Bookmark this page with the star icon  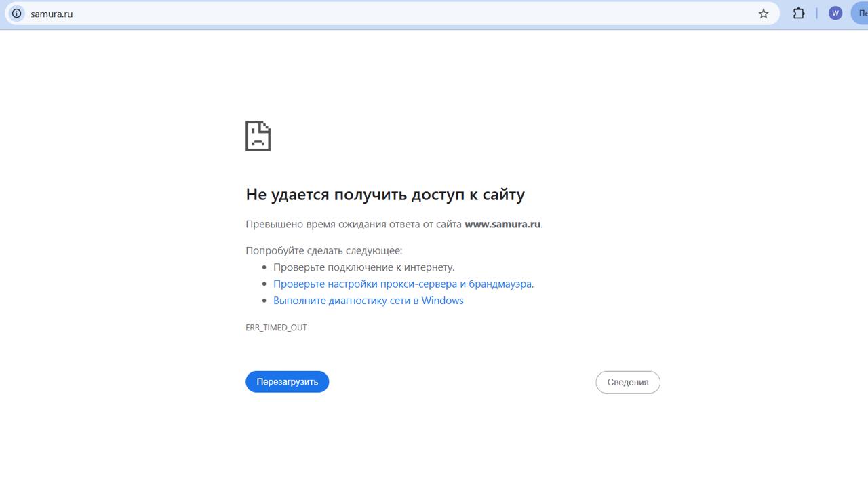click(764, 14)
